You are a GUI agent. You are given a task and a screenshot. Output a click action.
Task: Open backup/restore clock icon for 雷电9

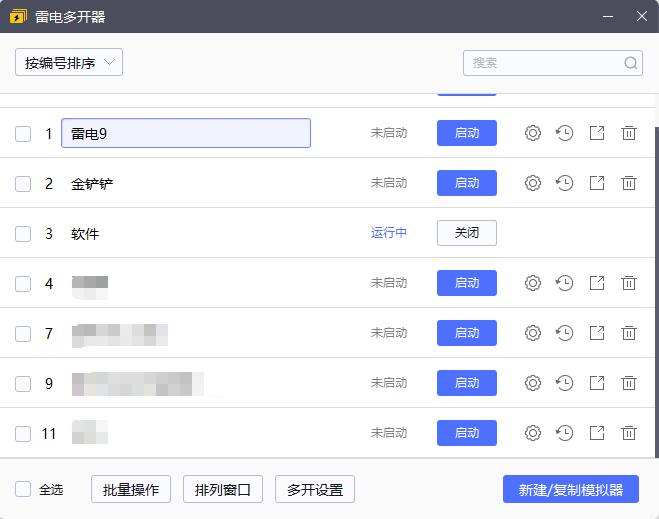[x=564, y=133]
